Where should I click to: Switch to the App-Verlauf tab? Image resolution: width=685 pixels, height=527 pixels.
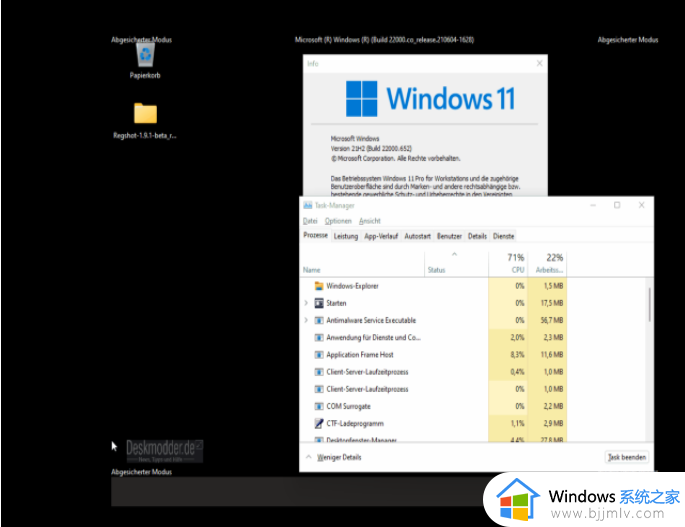[381, 236]
